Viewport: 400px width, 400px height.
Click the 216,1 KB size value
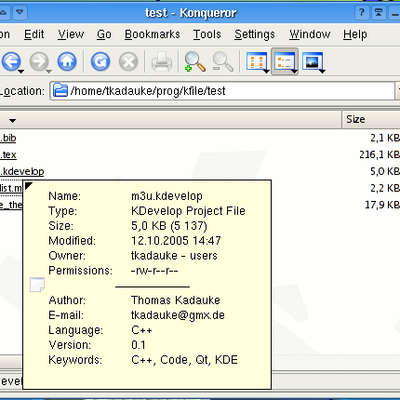[x=379, y=155]
